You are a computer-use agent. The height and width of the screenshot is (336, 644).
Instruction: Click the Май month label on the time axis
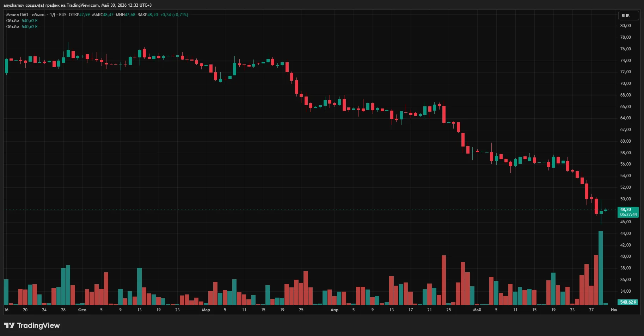pos(477,310)
